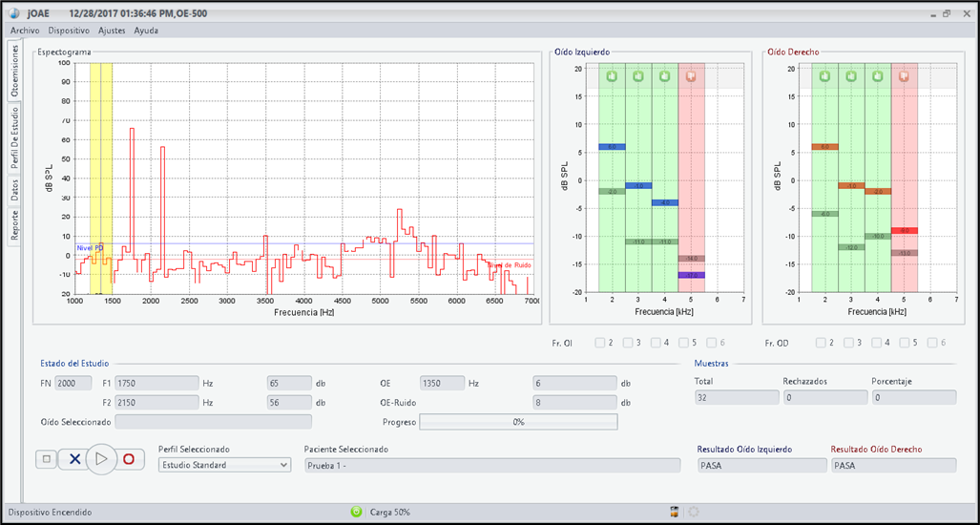Enable Fr. OI checkbox 5
Image resolution: width=980 pixels, height=525 pixels.
pos(684,343)
